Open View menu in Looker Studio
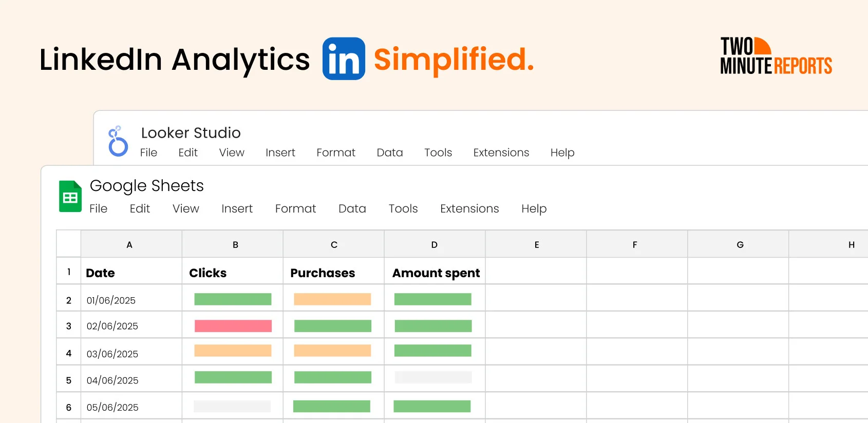Screen dimensions: 868x423 tap(232, 152)
